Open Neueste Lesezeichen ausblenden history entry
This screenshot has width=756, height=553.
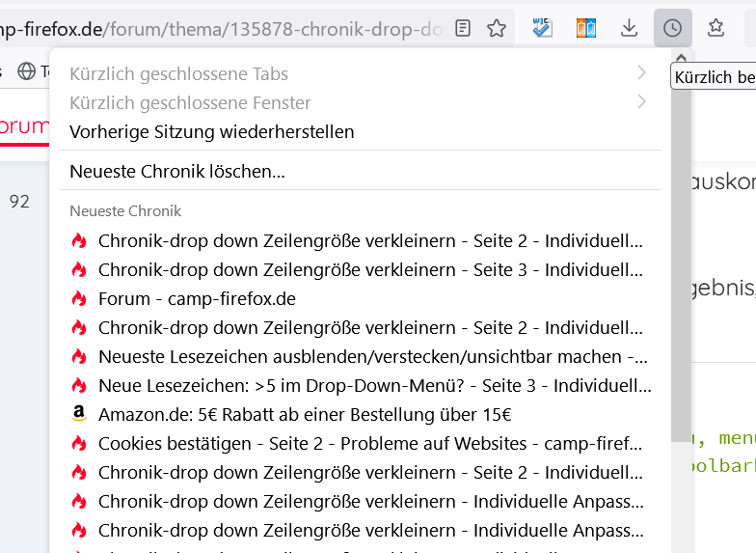click(372, 357)
